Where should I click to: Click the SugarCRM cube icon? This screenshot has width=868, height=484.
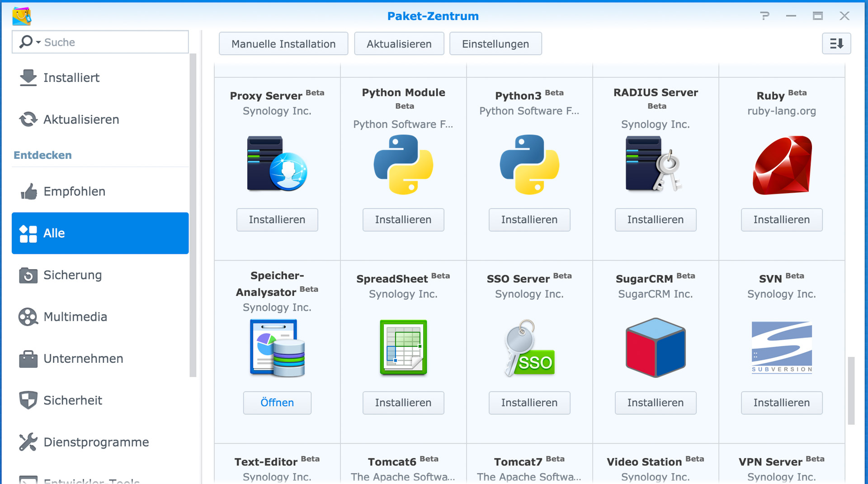click(x=656, y=347)
